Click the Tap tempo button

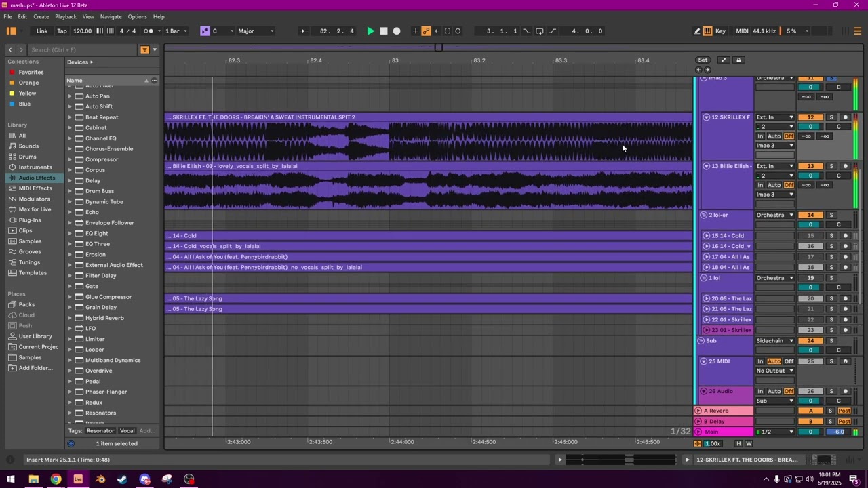[62, 31]
